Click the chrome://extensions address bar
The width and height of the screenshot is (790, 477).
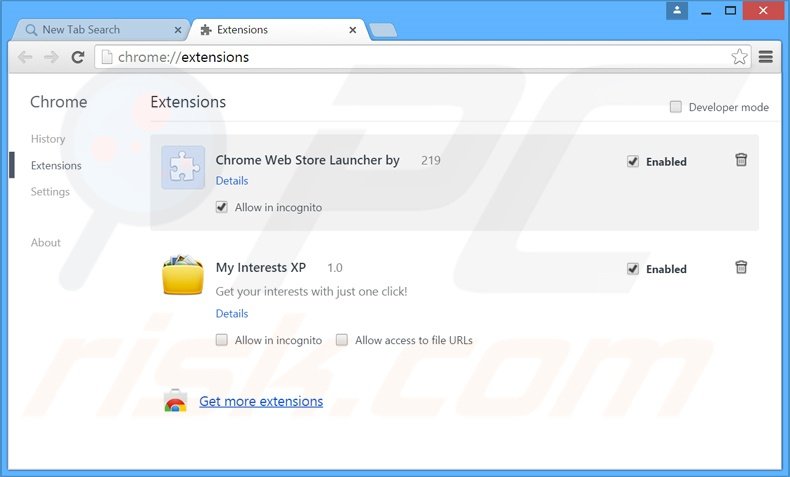pyautogui.click(x=422, y=57)
